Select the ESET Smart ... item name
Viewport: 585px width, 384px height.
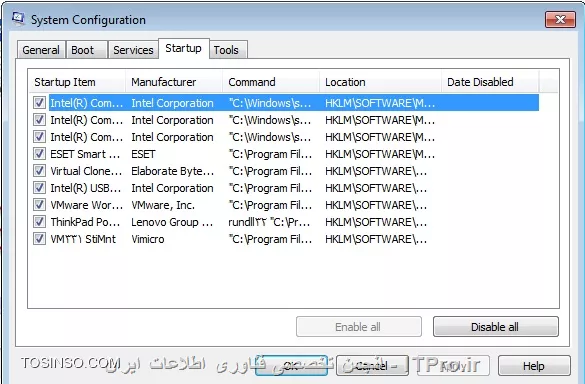coord(85,154)
